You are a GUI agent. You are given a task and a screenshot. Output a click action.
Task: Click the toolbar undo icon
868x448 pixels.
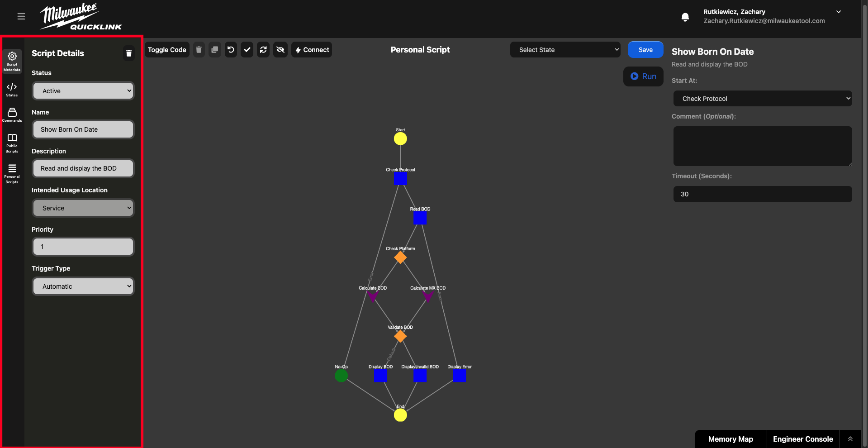pyautogui.click(x=231, y=50)
